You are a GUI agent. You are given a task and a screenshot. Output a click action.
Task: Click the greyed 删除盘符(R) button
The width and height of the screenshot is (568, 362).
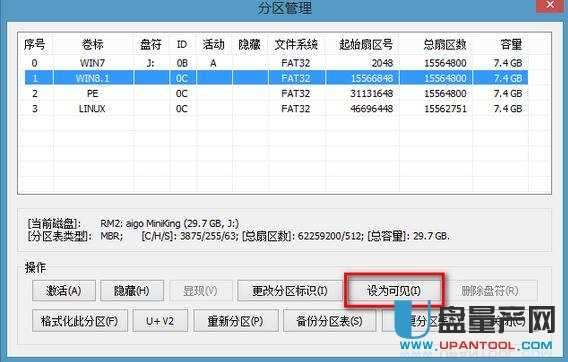point(490,291)
